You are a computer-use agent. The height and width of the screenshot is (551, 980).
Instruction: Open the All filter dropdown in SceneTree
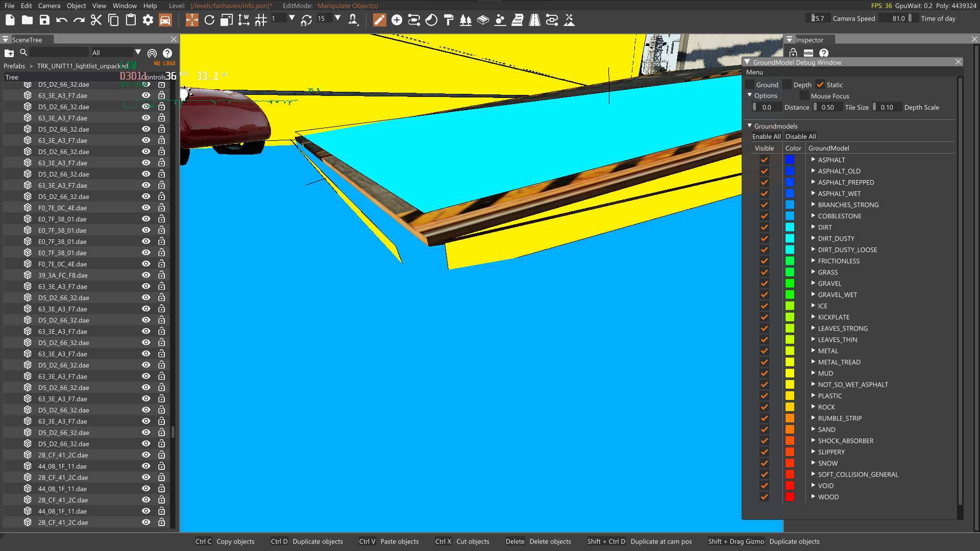point(138,53)
